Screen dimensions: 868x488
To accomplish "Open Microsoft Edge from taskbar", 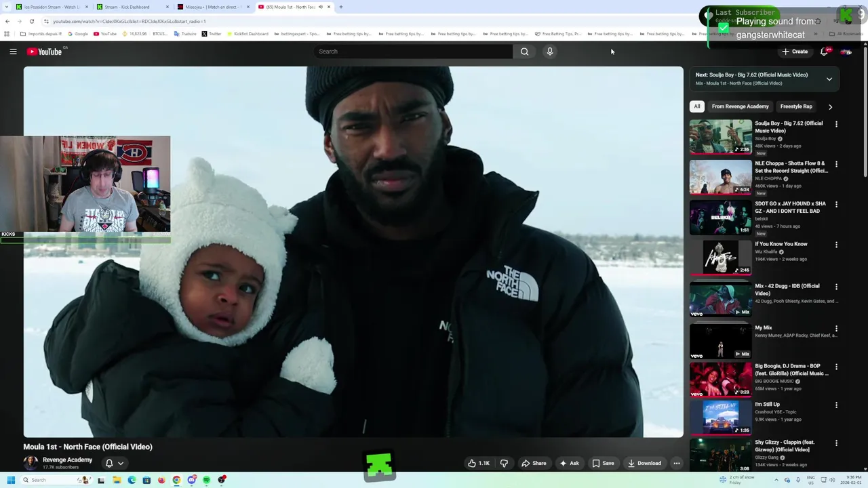I will coord(132,480).
